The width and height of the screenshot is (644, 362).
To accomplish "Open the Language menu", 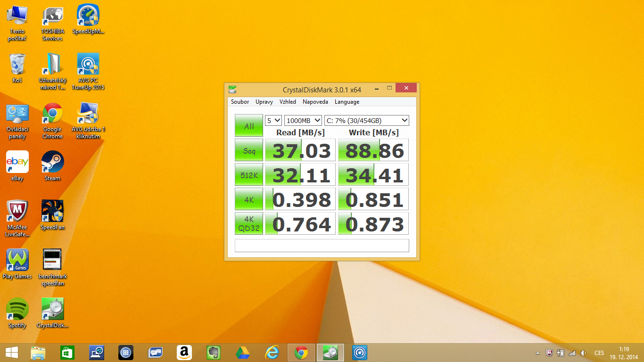I will (347, 102).
